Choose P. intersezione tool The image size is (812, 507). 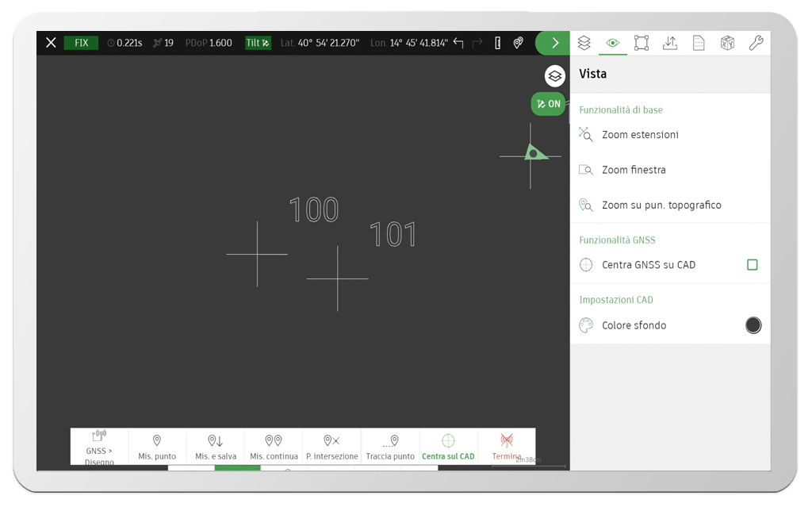(x=331, y=447)
